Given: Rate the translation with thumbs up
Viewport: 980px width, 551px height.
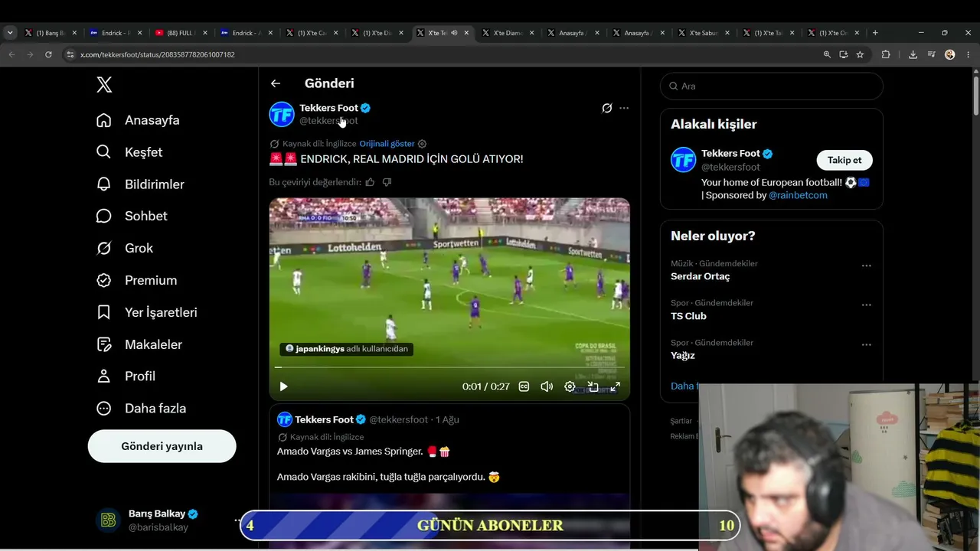Looking at the screenshot, I should (370, 182).
